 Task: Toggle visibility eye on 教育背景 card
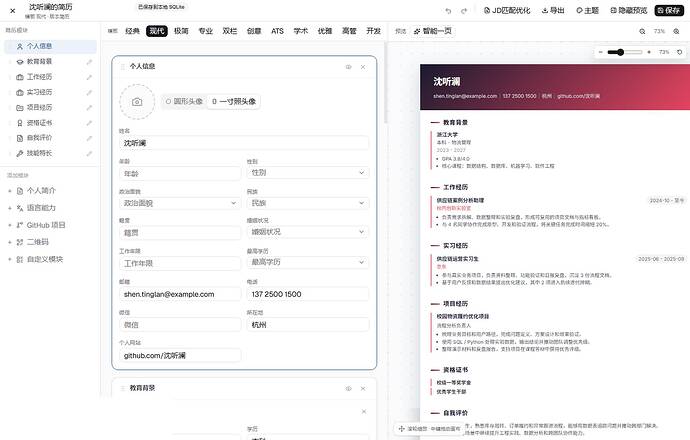coord(349,389)
